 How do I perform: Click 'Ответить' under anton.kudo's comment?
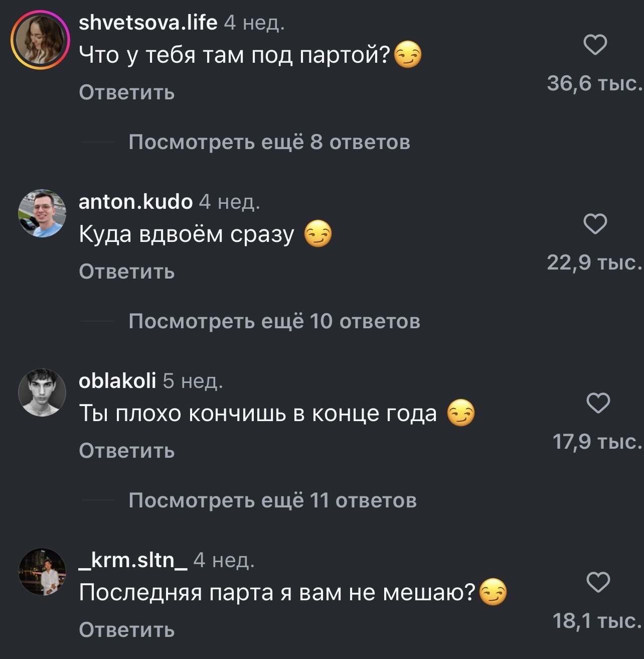[x=127, y=272]
